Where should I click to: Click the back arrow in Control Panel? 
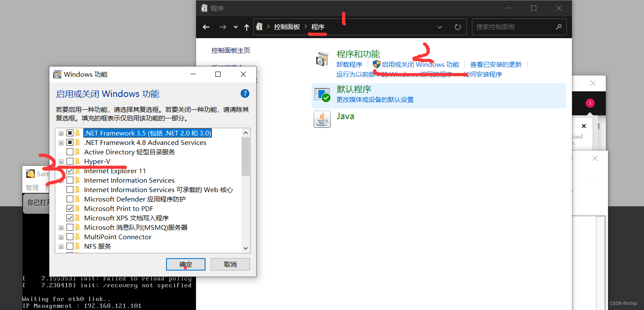click(x=206, y=27)
